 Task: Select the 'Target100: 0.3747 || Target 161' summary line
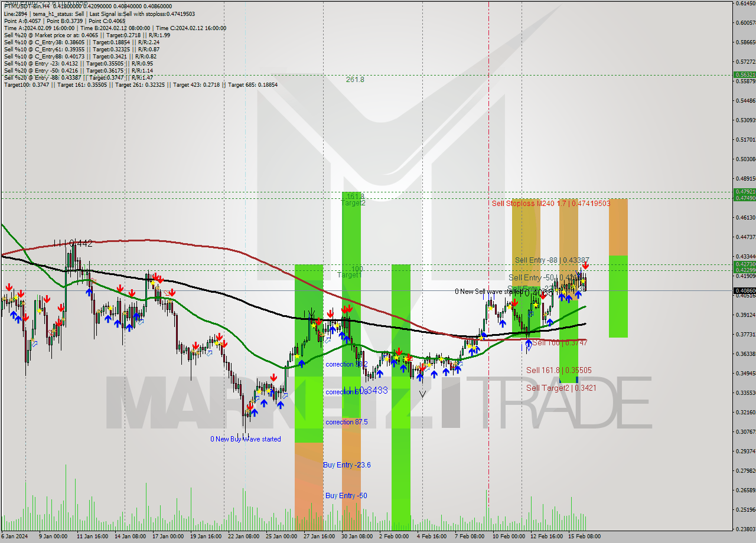pos(141,84)
